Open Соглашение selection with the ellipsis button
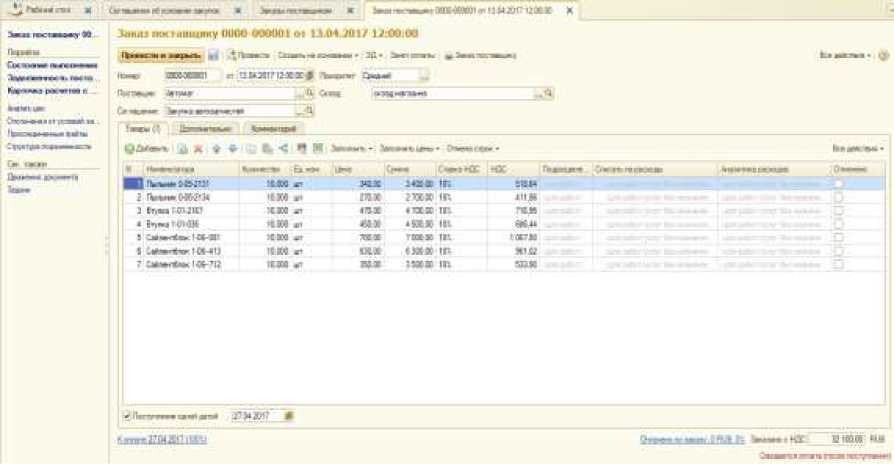Screen dimensions: 894x464 (300, 111)
